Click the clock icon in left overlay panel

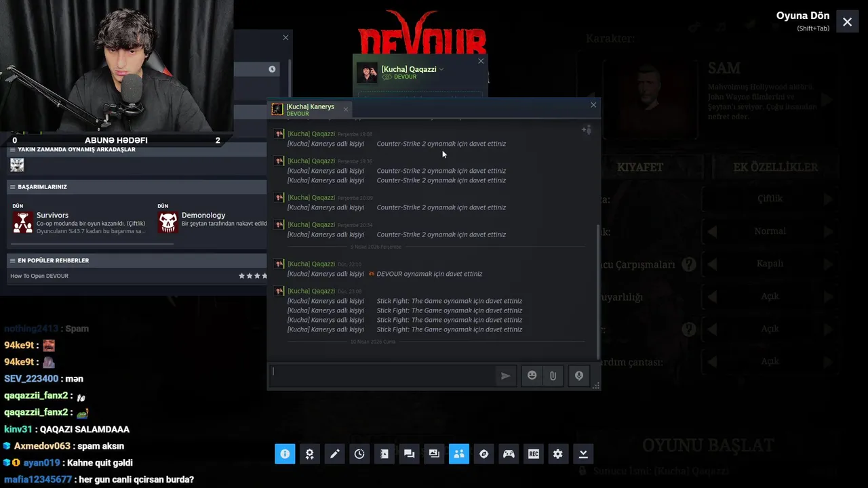(x=272, y=69)
